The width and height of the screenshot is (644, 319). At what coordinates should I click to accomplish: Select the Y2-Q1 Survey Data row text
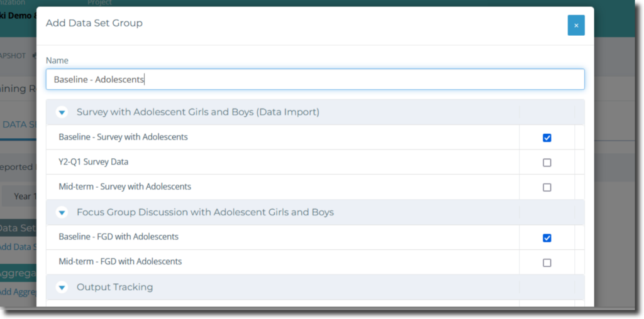94,162
